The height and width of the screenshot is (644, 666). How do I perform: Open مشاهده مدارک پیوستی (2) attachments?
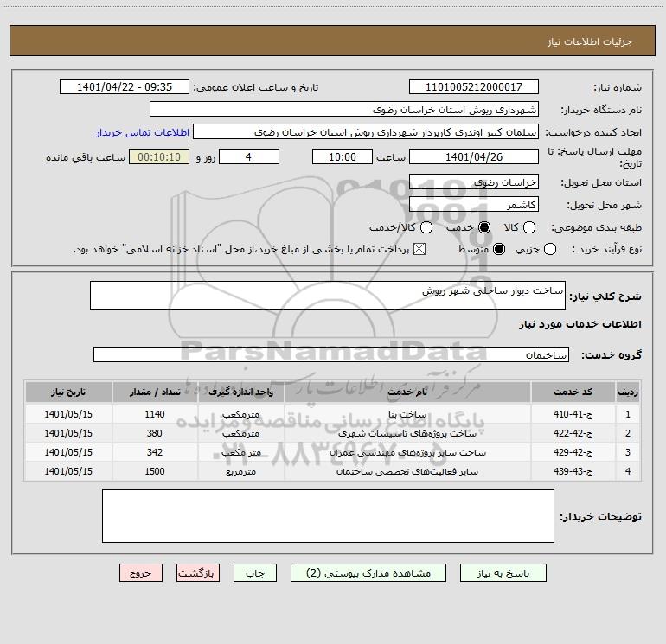tap(368, 573)
